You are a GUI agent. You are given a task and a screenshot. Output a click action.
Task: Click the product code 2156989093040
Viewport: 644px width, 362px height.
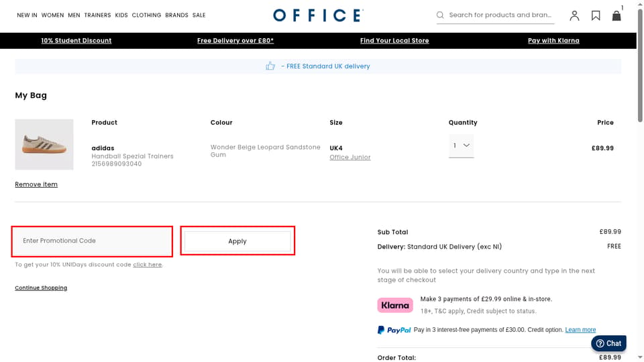[117, 164]
